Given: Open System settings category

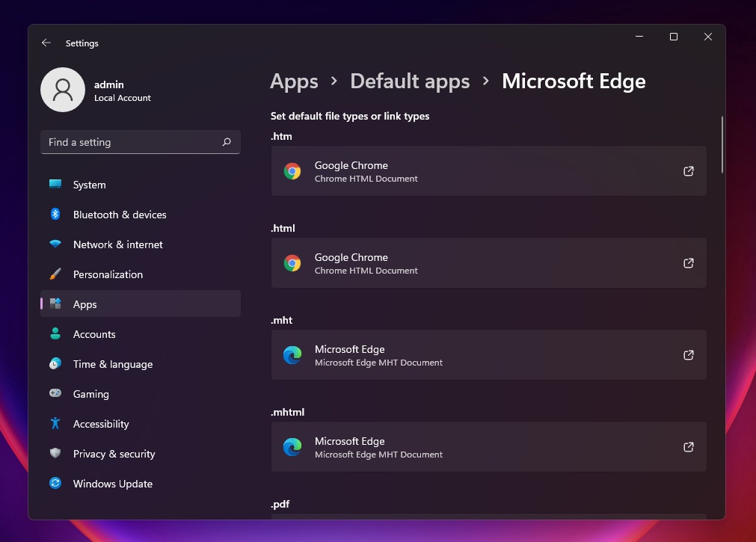Looking at the screenshot, I should (141, 185).
